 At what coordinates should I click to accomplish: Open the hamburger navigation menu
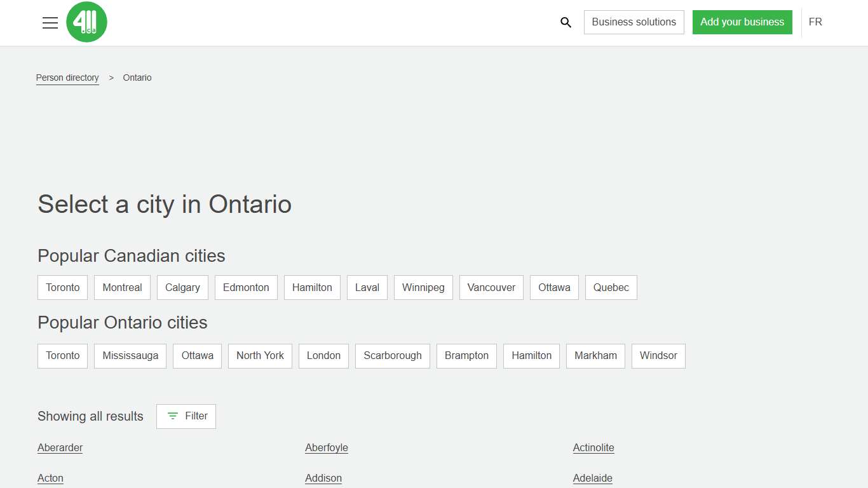coord(50,22)
